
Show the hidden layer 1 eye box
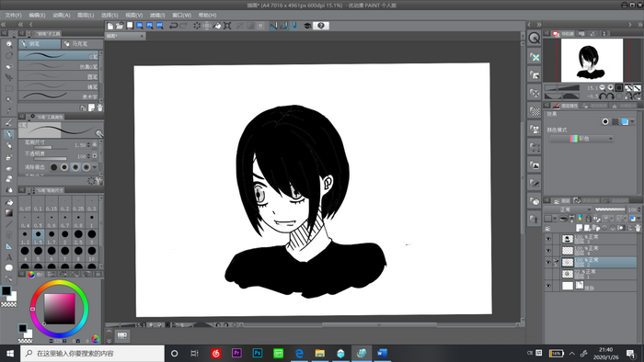click(x=548, y=274)
